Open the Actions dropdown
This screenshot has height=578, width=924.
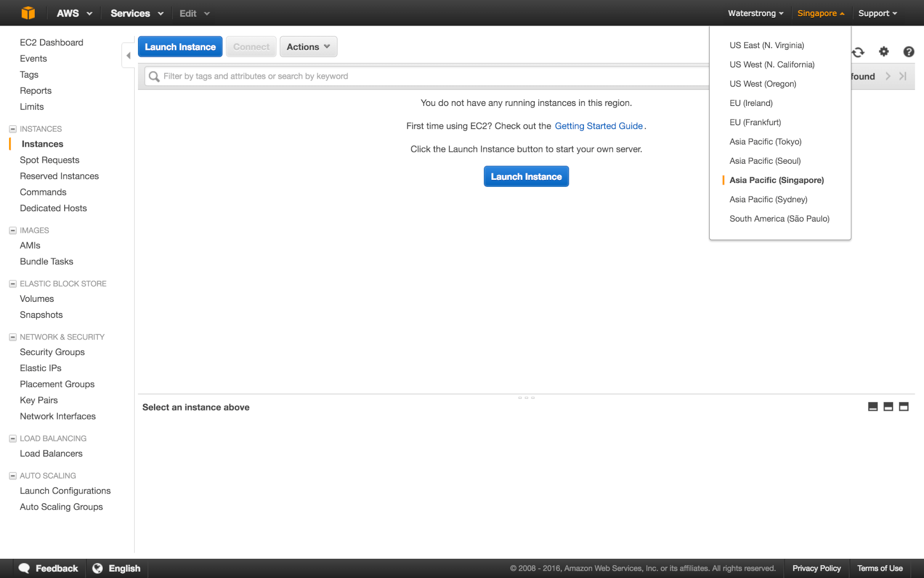[x=309, y=47]
